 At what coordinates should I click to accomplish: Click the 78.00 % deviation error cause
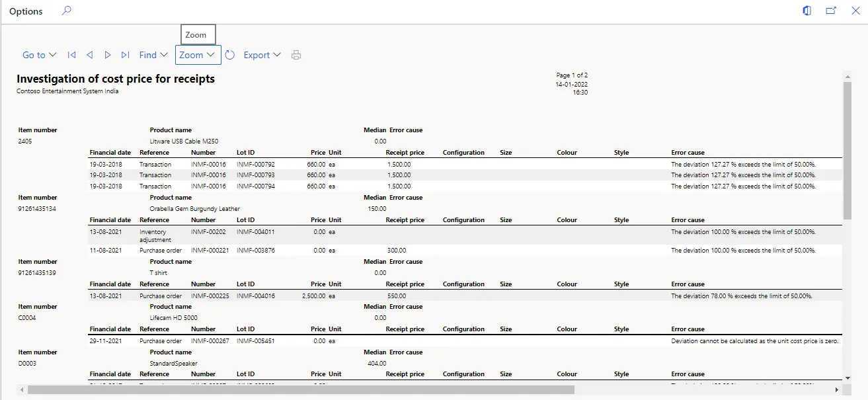741,296
